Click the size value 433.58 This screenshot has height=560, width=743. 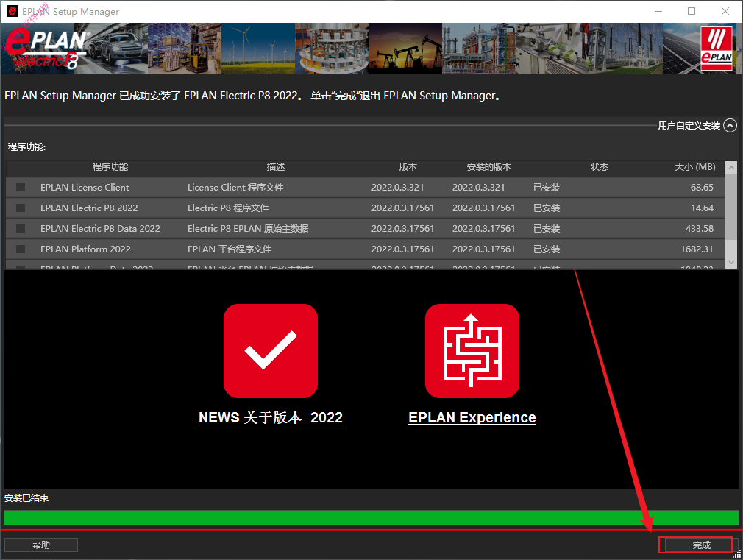coord(700,229)
